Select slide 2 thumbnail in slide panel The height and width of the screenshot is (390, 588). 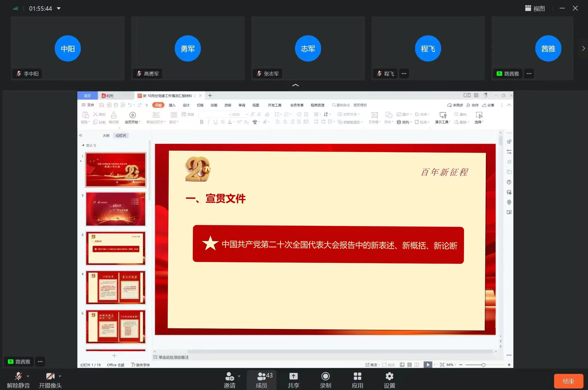pos(116,209)
